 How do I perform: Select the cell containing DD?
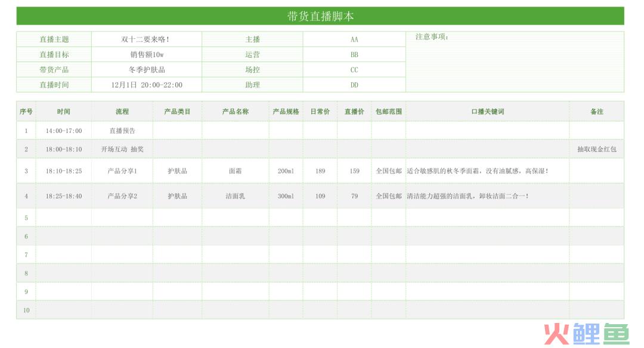[x=354, y=85]
